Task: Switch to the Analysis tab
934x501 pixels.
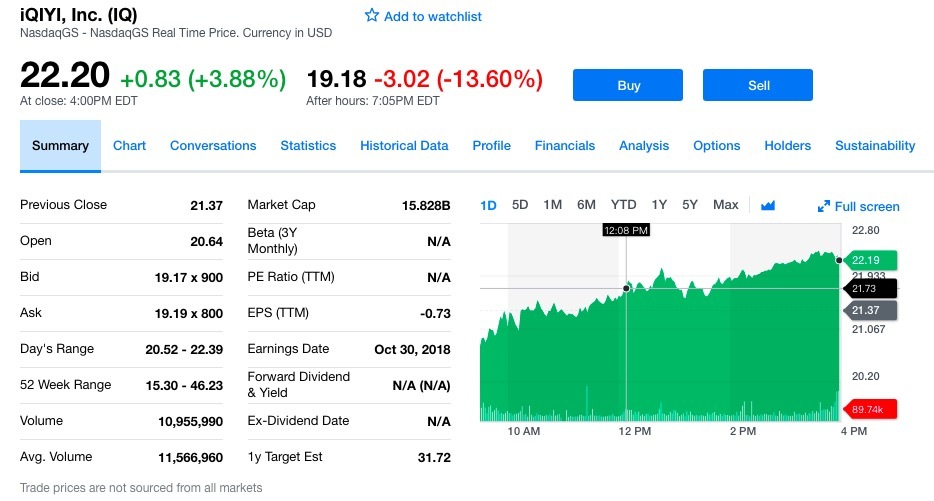Action: [x=644, y=146]
